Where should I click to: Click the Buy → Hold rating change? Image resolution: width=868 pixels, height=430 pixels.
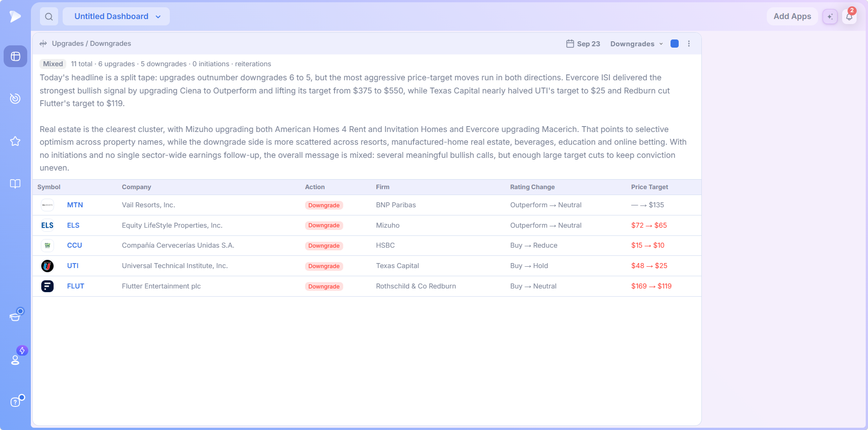529,266
